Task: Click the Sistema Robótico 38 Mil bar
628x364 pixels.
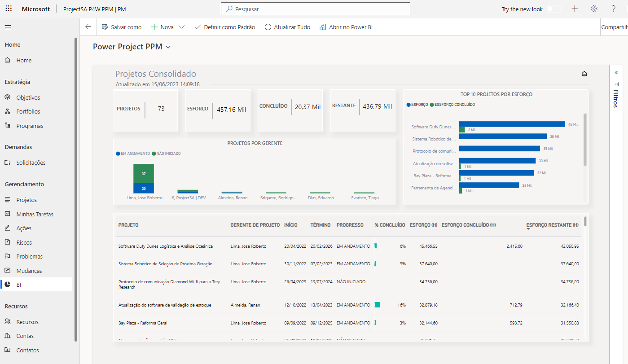Action: 503,136
